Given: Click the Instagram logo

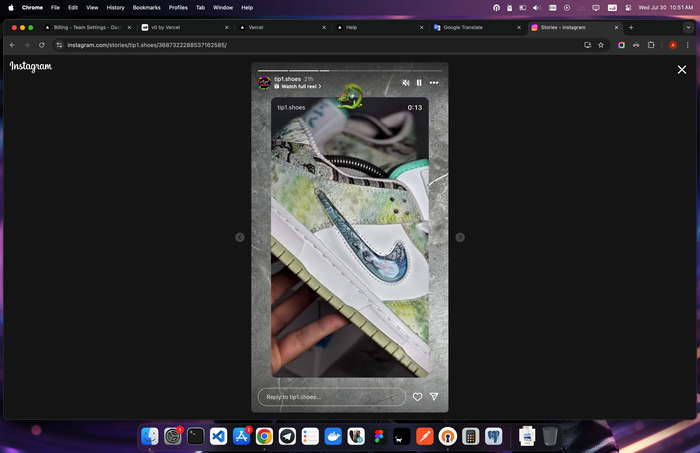Looking at the screenshot, I should pos(31,66).
